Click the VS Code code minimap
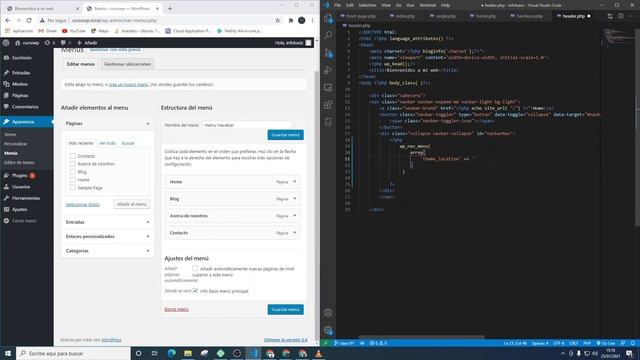Viewport: 640px width, 360px height. (618, 37)
